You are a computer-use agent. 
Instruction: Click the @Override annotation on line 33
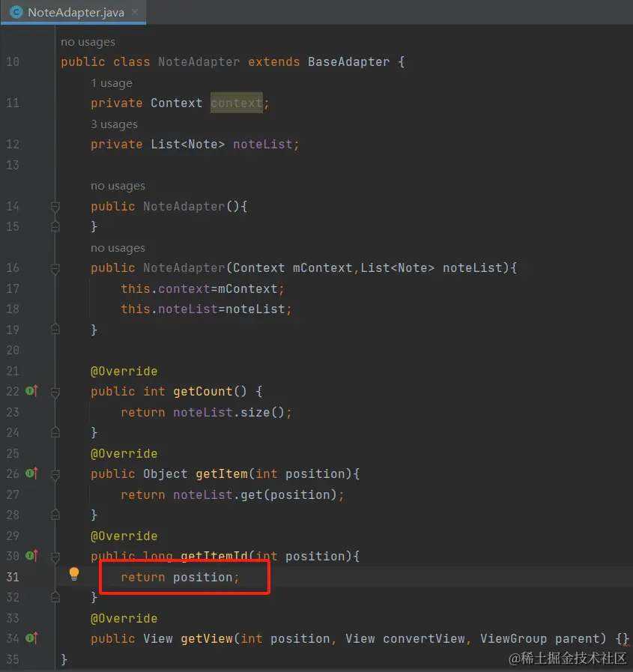pyautogui.click(x=124, y=618)
